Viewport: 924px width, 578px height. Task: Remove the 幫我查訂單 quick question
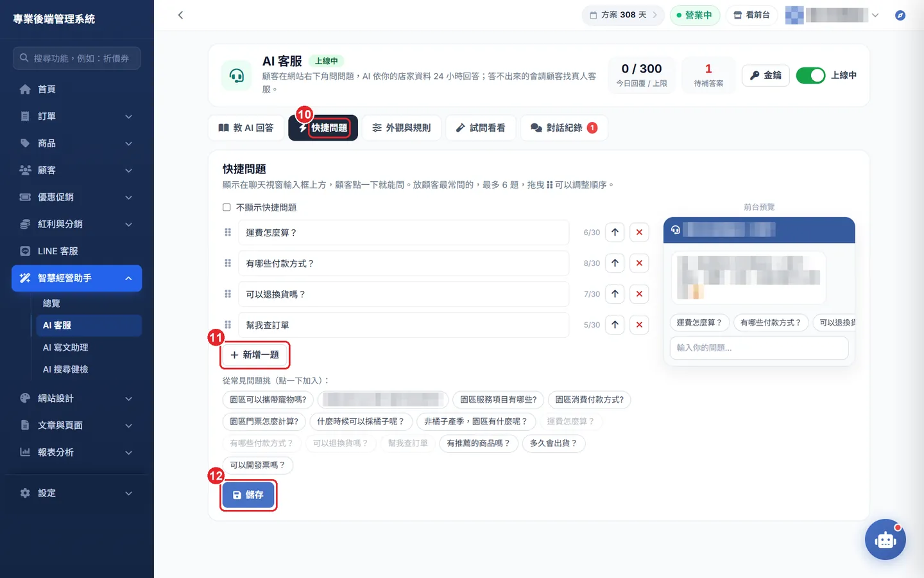[x=639, y=325]
